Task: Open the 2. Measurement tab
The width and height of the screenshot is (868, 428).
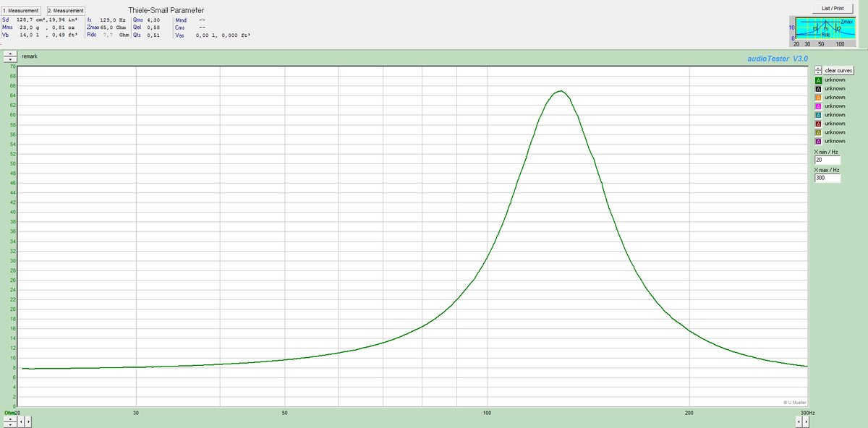Action: (67, 11)
